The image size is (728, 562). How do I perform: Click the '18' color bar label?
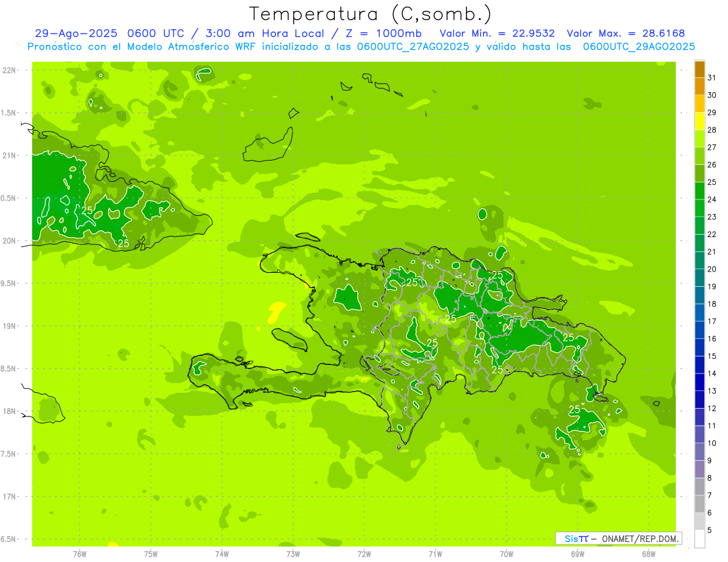[x=712, y=304]
